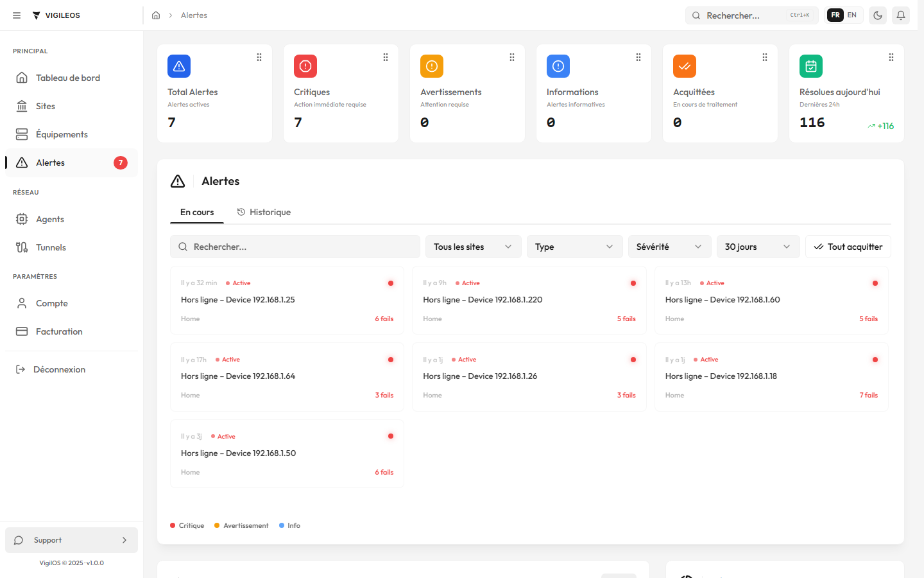Screen dimensions: 924x578
Task: Click Tout acquitter button
Action: tap(848, 247)
